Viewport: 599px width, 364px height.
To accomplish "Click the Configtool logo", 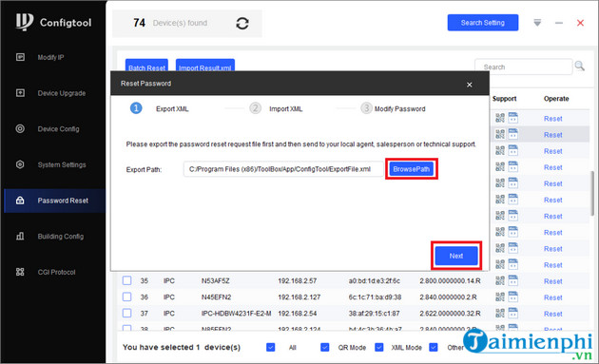I will point(53,22).
